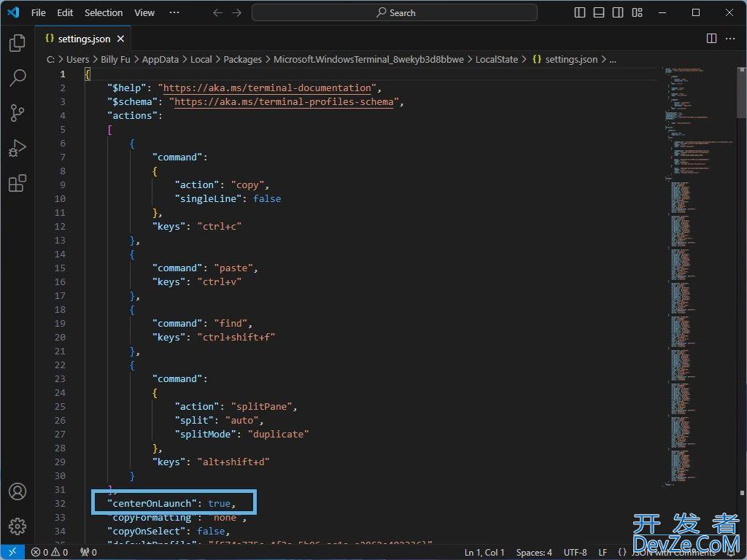
Task: Click the Search command center box
Action: [395, 13]
